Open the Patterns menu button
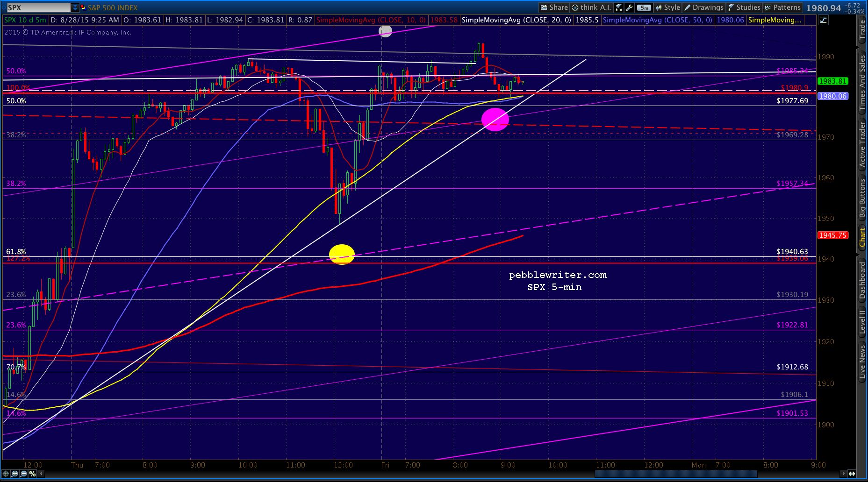The height and width of the screenshot is (482, 868). [782, 7]
